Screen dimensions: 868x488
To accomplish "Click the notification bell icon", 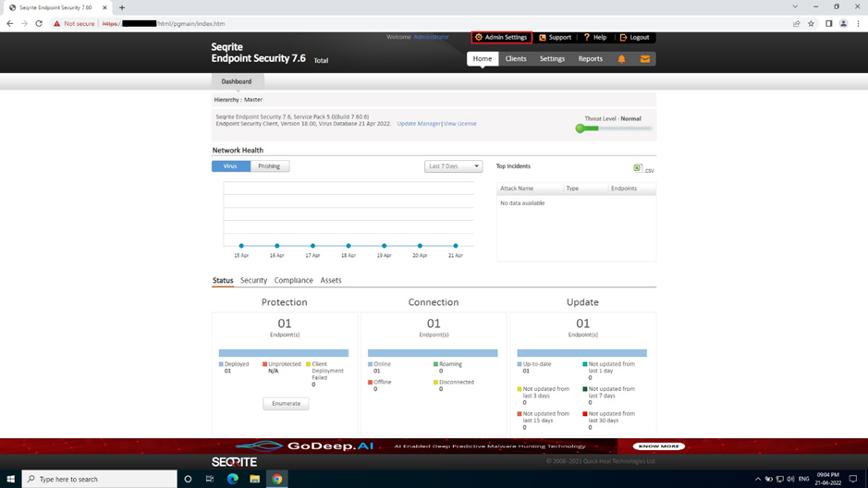I will pos(621,59).
